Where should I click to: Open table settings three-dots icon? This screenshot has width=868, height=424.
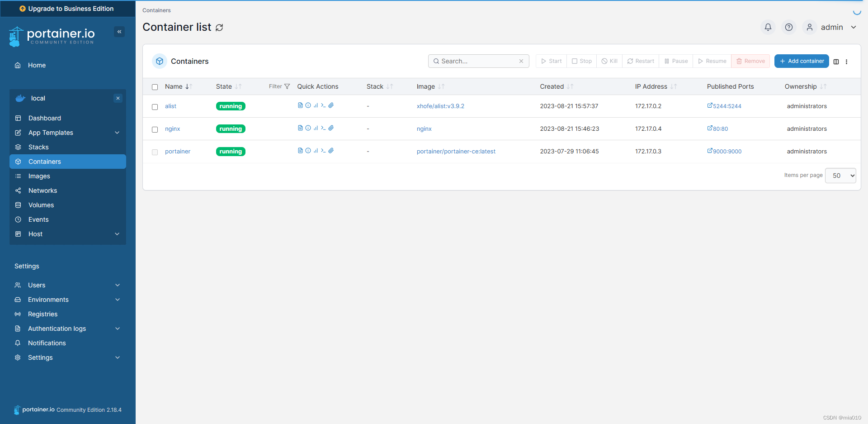(847, 62)
